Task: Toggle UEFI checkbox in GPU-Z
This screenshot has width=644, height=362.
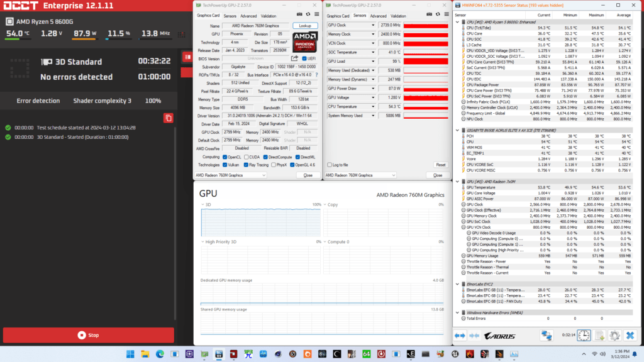Action: 304,58
